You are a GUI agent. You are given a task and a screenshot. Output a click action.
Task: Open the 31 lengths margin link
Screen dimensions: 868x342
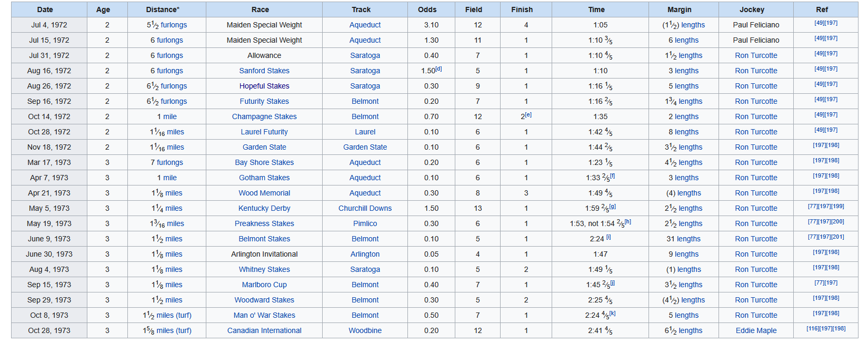[x=689, y=239]
